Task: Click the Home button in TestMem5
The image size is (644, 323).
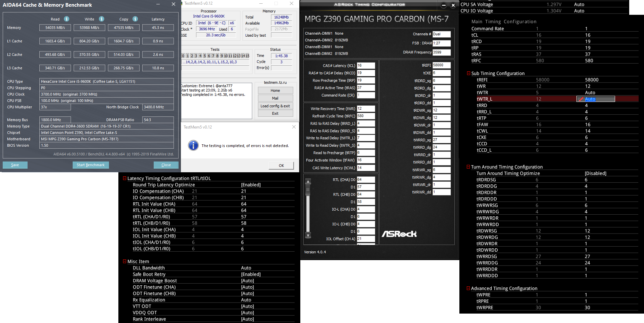Action: coord(275,91)
